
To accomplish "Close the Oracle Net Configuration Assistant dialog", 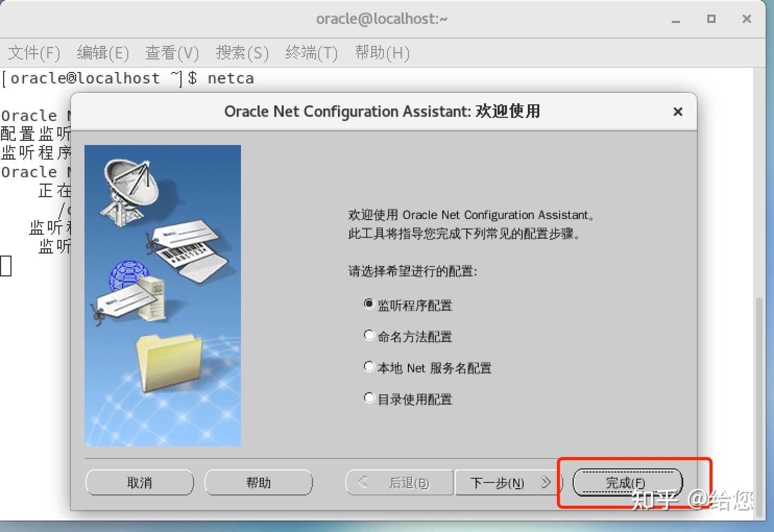I will (x=678, y=111).
